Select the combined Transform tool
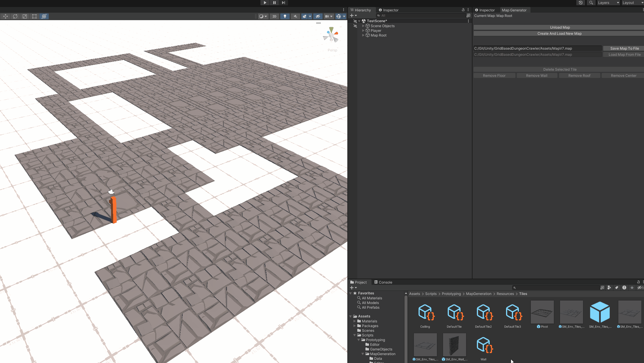644x363 pixels. [x=44, y=16]
